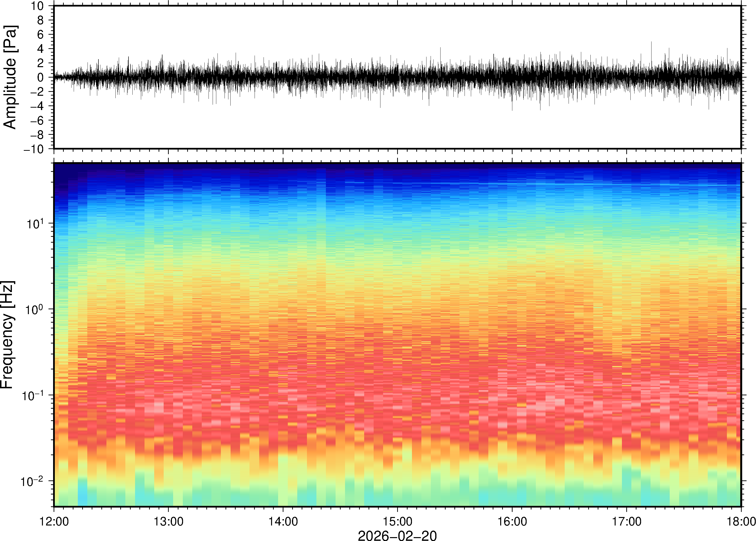Click the 10⁰ frequency tick label

pos(35,310)
